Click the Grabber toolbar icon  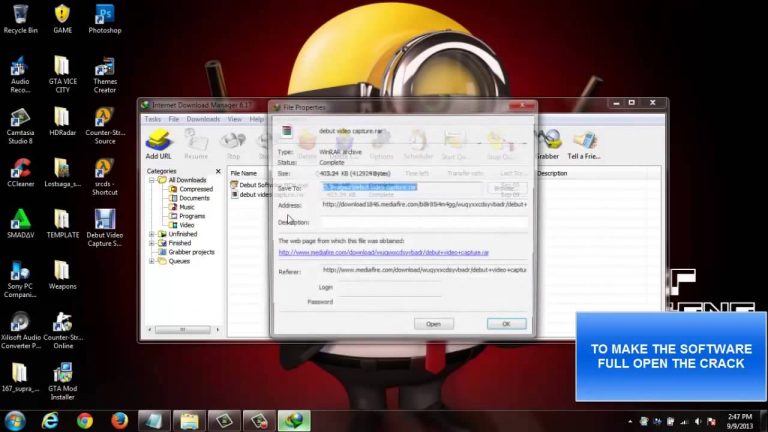coord(548,144)
